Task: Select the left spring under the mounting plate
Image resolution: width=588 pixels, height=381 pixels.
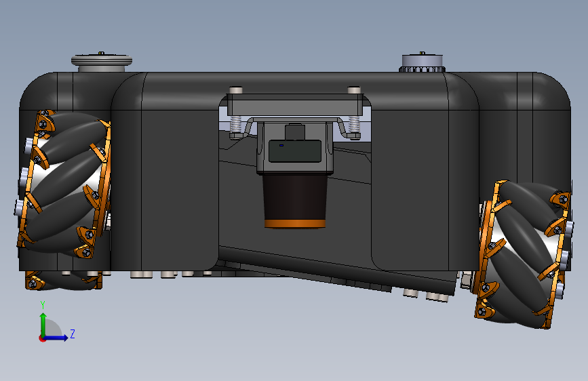Action: [235, 125]
